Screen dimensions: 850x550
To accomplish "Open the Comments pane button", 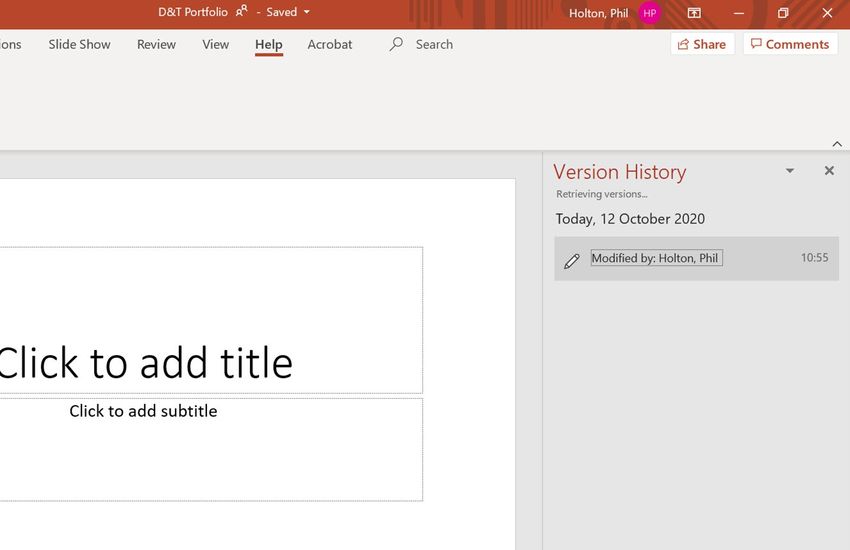I will [x=790, y=44].
